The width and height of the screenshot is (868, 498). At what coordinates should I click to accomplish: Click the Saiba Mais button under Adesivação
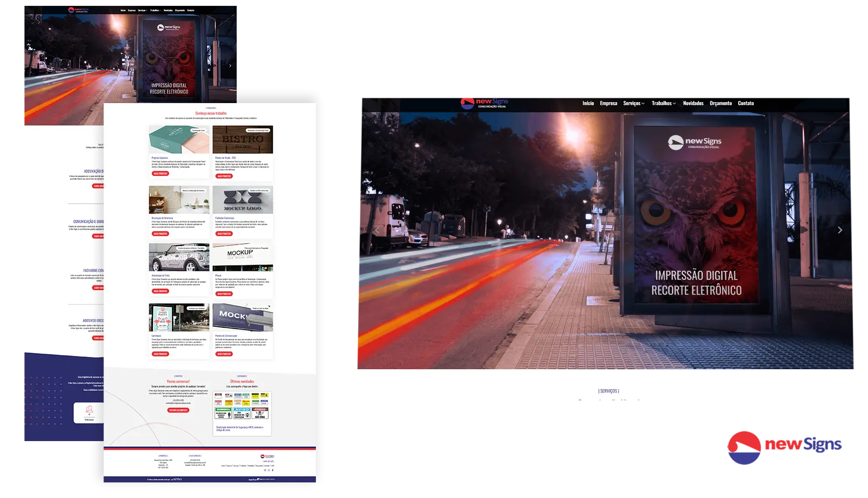(98, 186)
